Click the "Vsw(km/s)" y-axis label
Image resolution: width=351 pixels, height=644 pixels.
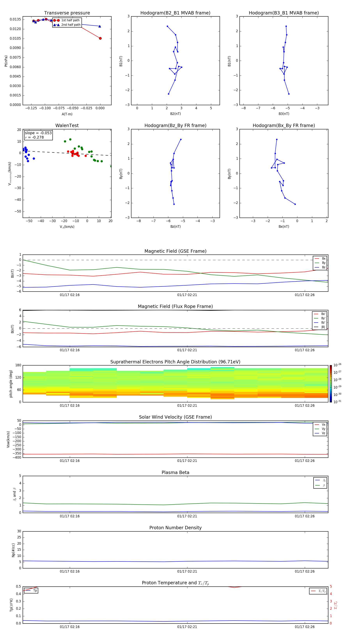pos(8,439)
